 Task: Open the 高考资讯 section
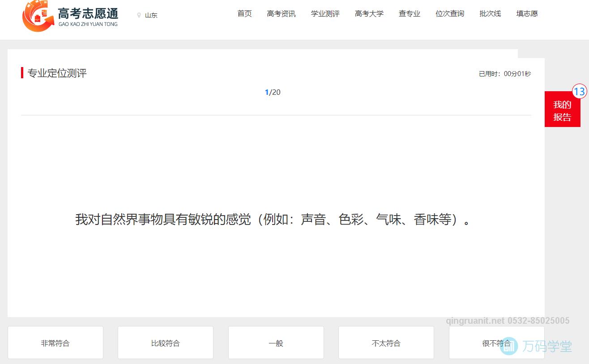[x=281, y=13]
